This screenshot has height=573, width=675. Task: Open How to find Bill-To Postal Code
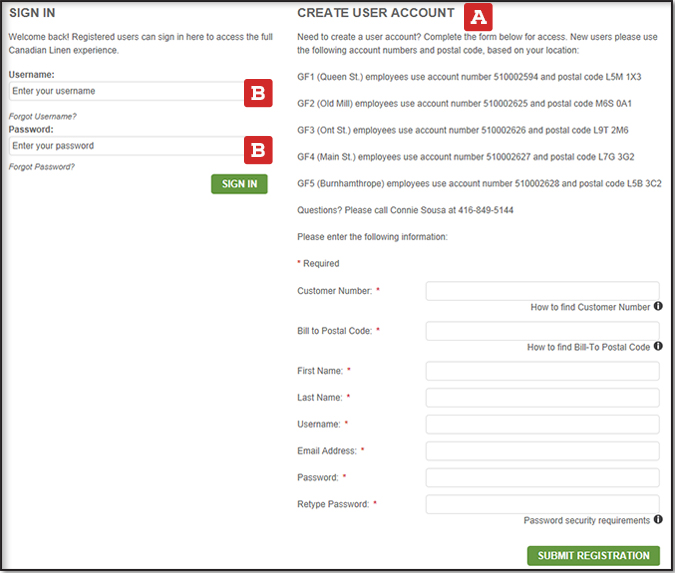click(x=588, y=347)
